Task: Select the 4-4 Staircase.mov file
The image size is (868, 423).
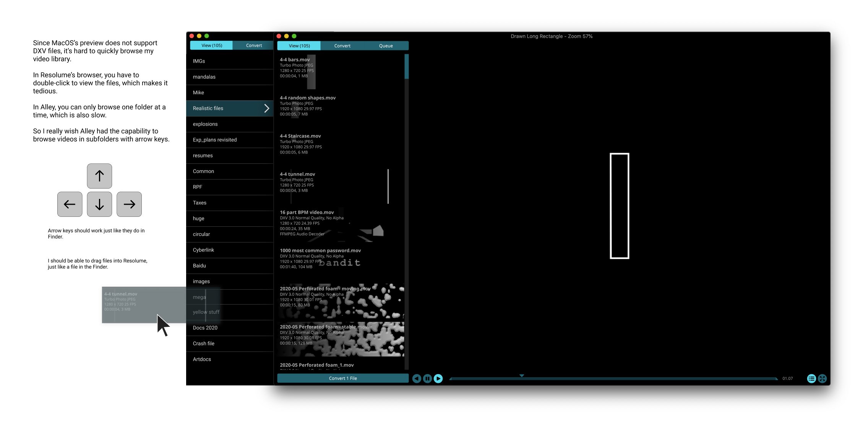Action: click(x=300, y=136)
